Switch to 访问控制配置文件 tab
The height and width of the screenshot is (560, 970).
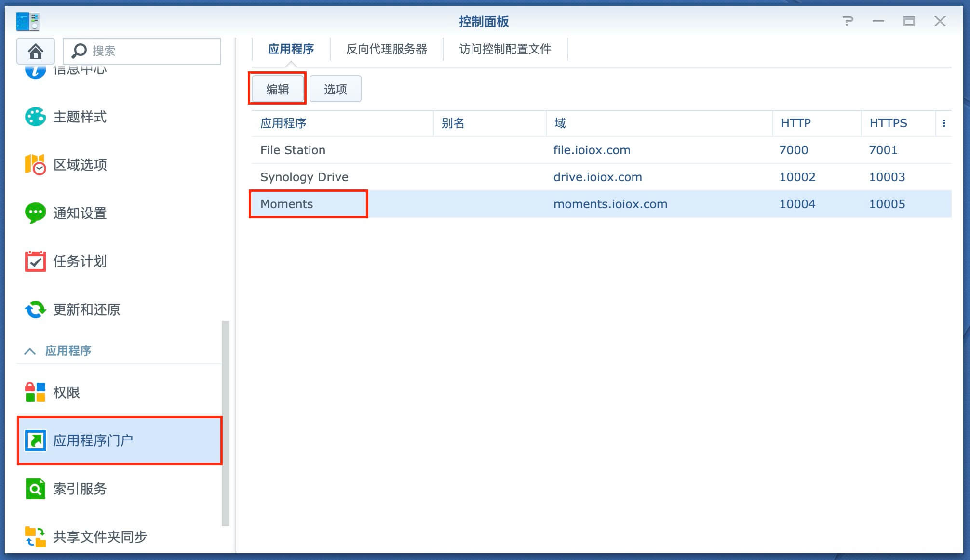coord(505,49)
